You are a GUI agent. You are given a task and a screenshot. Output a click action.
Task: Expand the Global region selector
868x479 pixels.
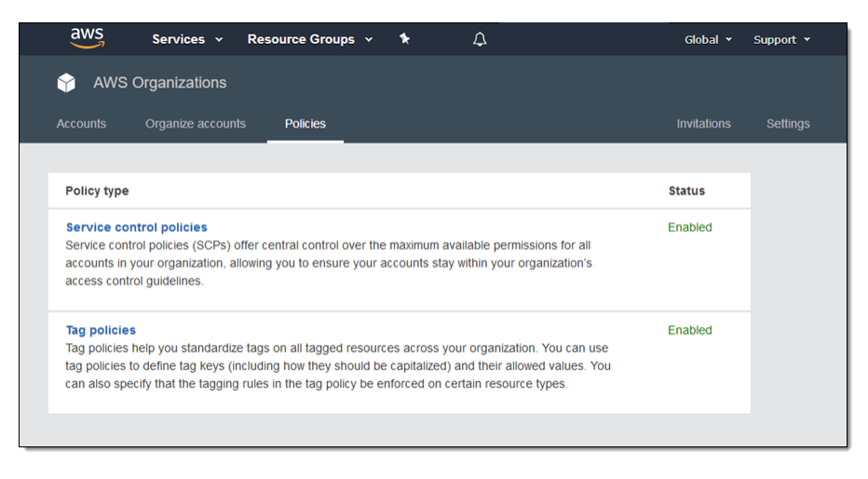(x=708, y=40)
